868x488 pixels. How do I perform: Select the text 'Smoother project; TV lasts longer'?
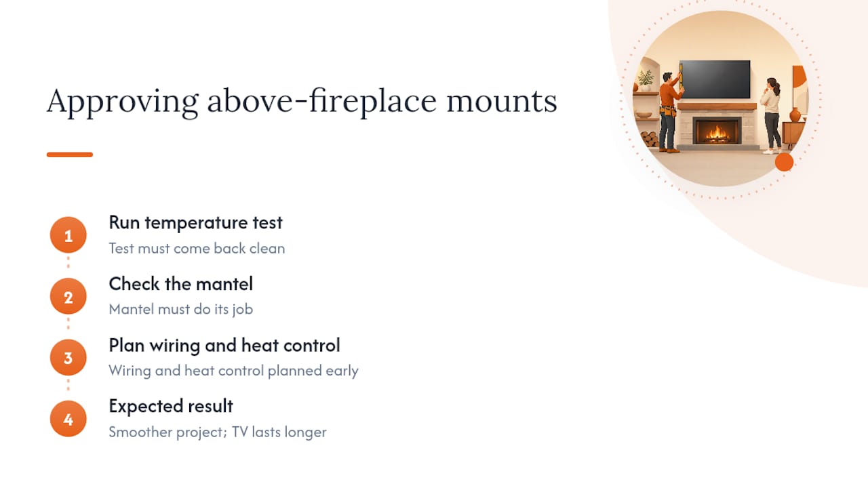tap(218, 432)
